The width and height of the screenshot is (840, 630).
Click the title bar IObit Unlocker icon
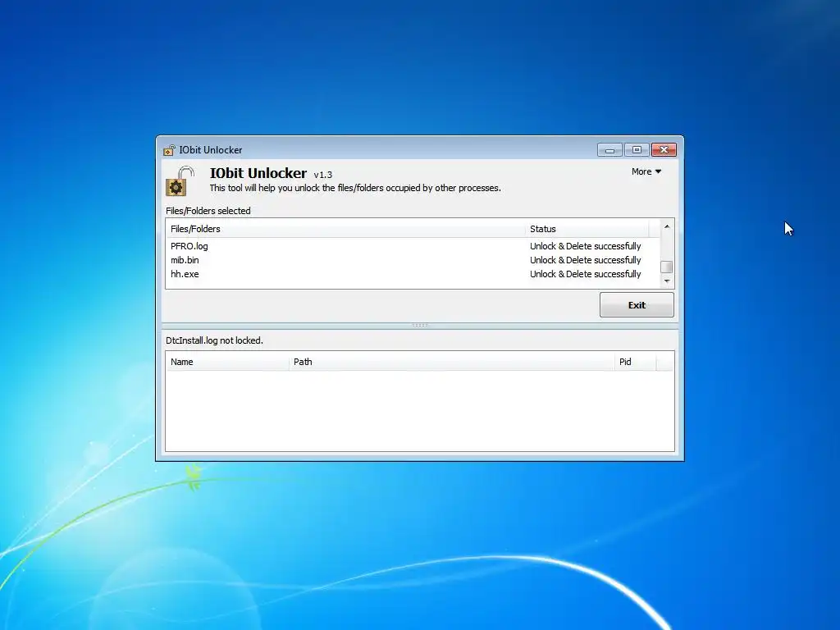[x=169, y=150]
